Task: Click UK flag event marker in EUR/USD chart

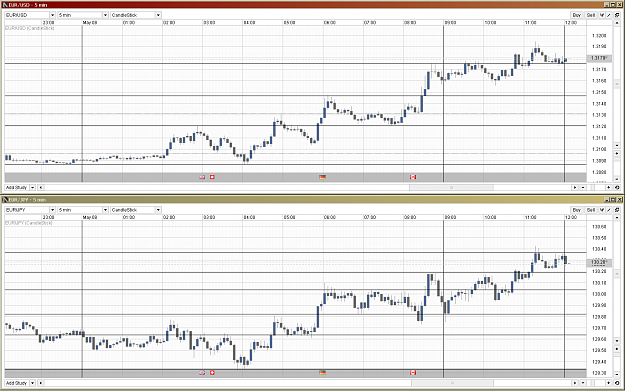Action: (x=202, y=177)
